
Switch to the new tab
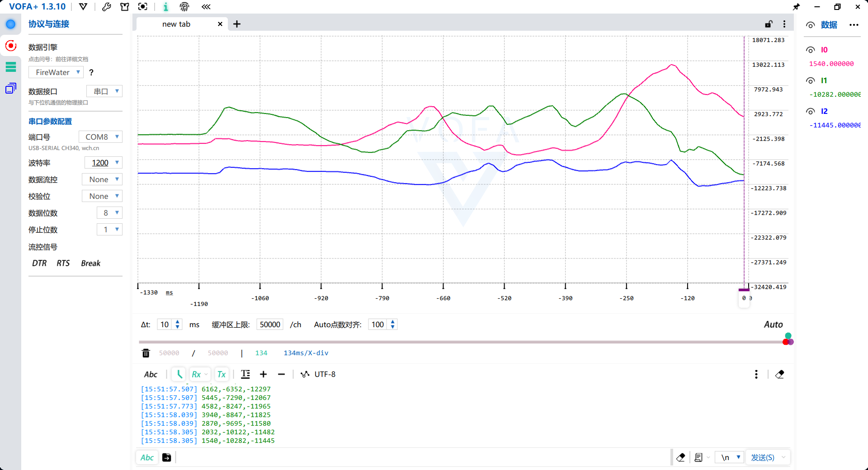(x=176, y=24)
